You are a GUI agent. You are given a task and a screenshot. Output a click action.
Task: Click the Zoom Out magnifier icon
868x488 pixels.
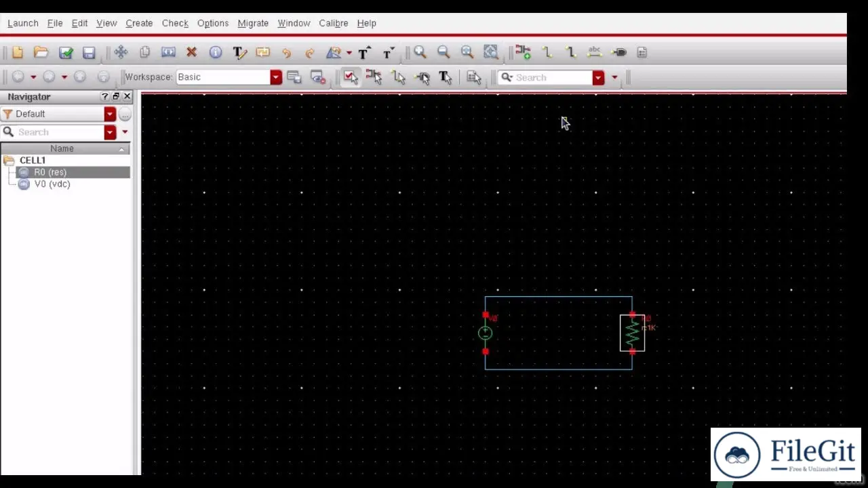[443, 52]
